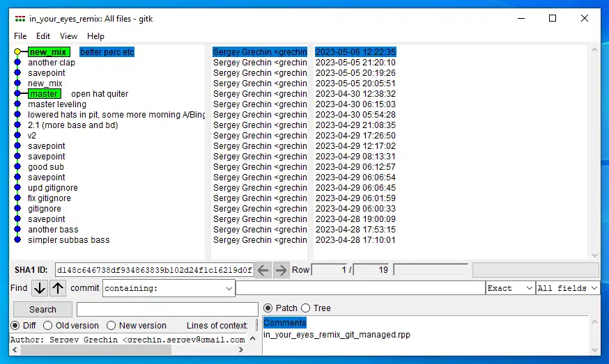Viewport: 609px width, 364px height.
Task: Select the 'upd gitignore' commit
Action: point(53,188)
